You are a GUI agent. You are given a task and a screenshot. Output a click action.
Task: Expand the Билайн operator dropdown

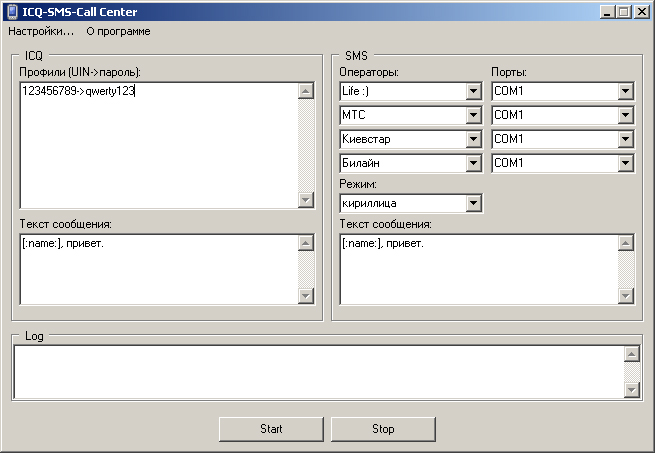(473, 163)
